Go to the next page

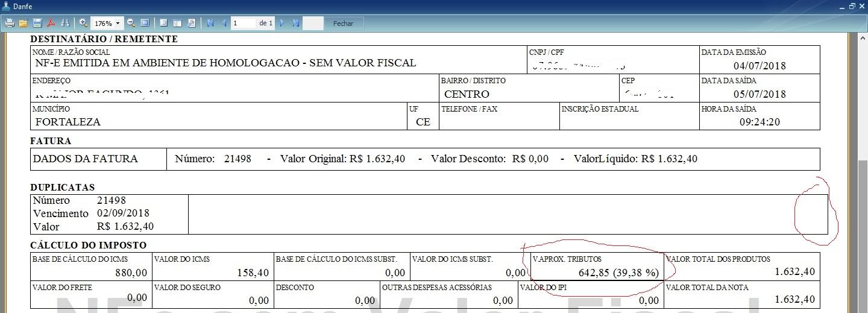(282, 23)
